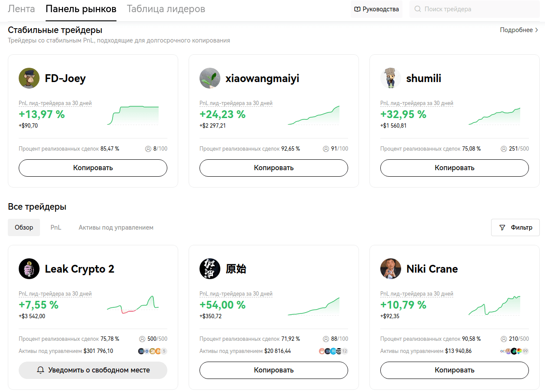Click the 原始 trader avatar
Viewport: 545px width, 392px height.
(x=210, y=269)
